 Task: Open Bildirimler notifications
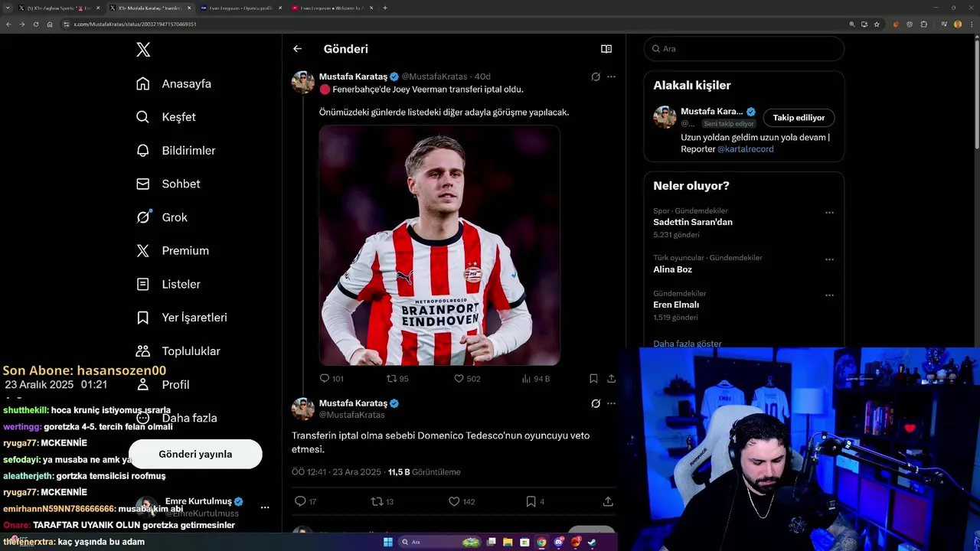point(175,151)
